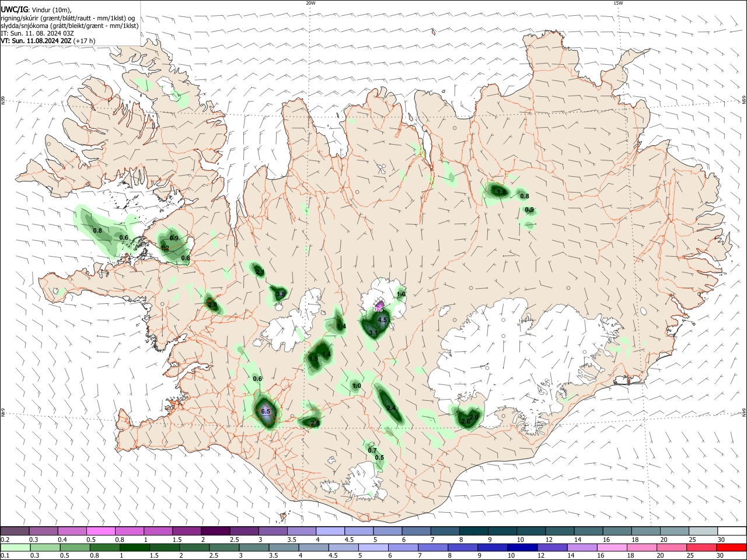Click the 2.4 rainfall value on the map
Screen dimensions: 747x560
click(x=391, y=408)
